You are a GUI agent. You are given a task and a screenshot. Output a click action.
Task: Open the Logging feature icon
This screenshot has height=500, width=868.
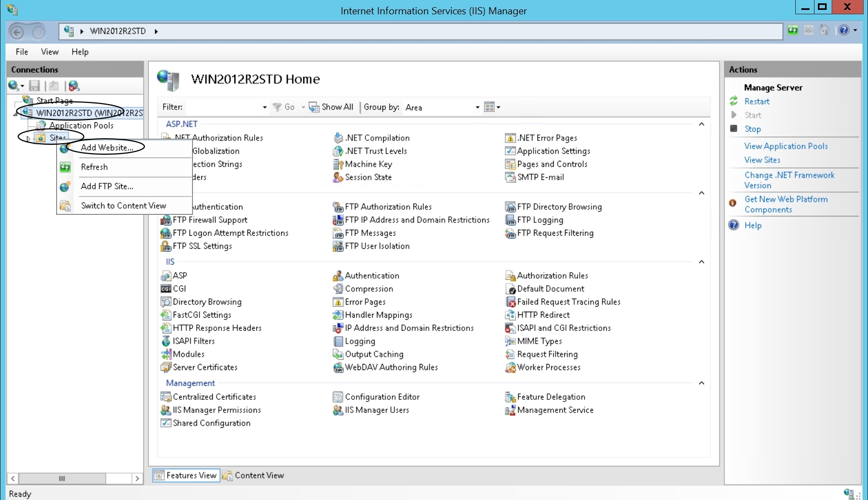[x=338, y=341]
